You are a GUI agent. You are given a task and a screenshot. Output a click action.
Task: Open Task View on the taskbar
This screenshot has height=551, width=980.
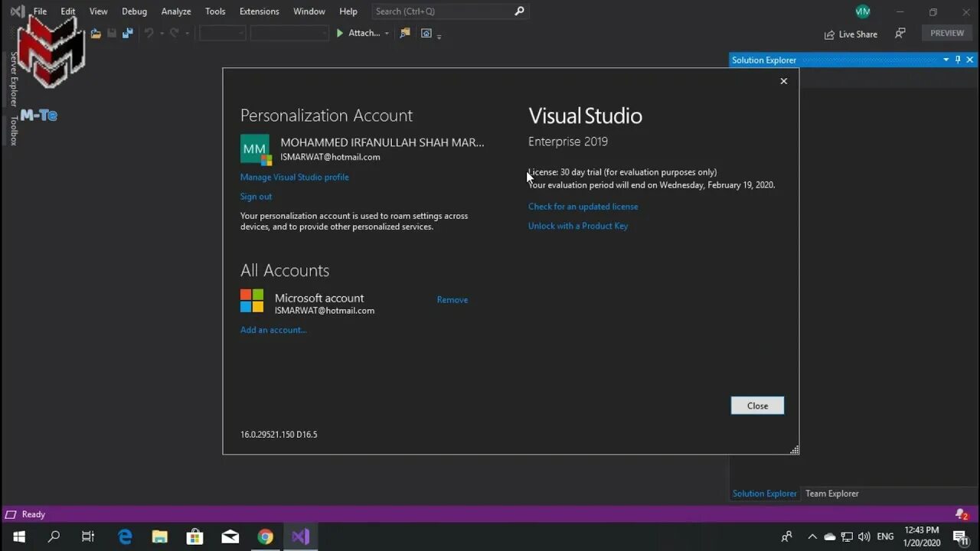tap(88, 536)
